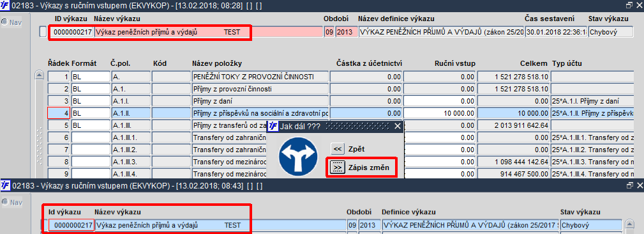Close the Jak dál ??? dialog

[x=397, y=126]
